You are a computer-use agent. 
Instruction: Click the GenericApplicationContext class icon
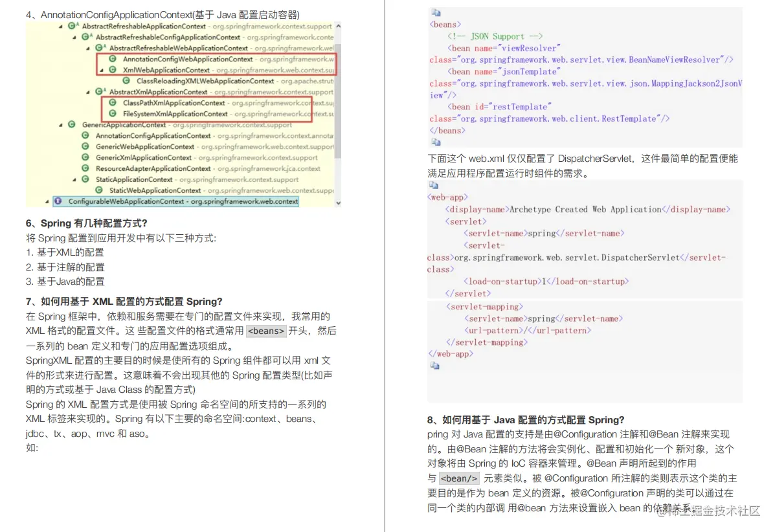click(72, 124)
